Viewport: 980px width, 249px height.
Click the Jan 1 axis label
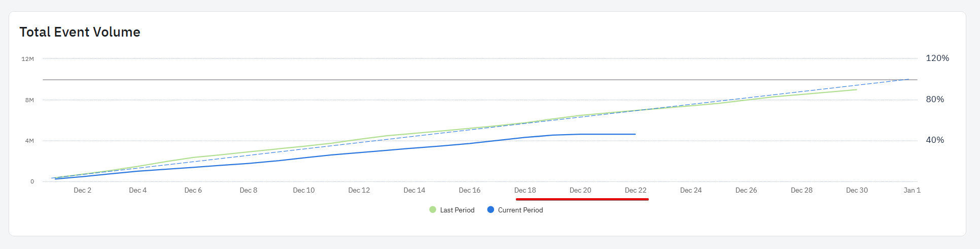[912, 190]
